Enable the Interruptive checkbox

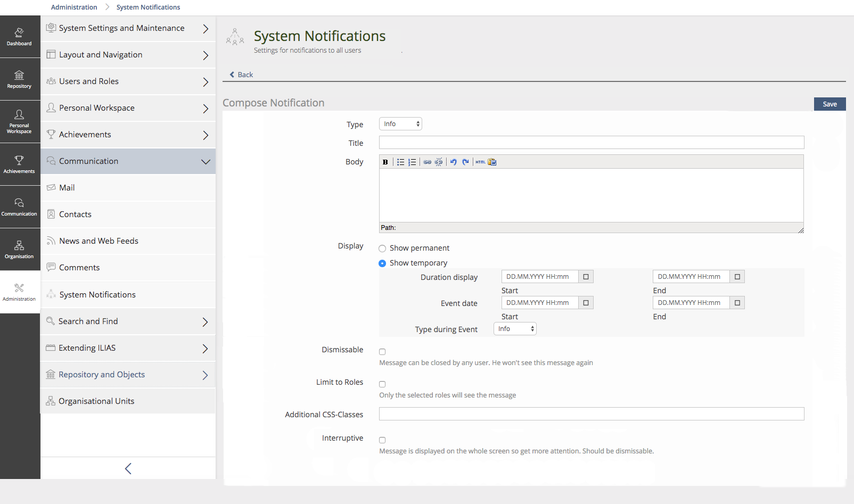point(382,440)
